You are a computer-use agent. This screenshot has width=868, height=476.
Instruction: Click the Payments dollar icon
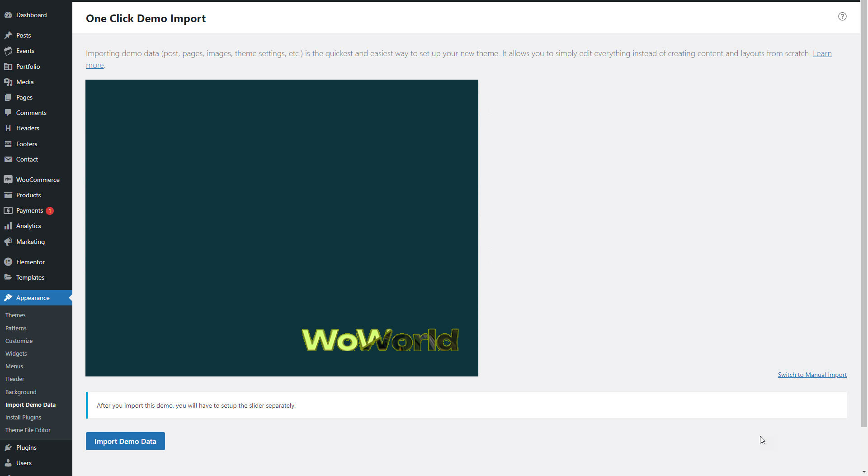coord(8,210)
